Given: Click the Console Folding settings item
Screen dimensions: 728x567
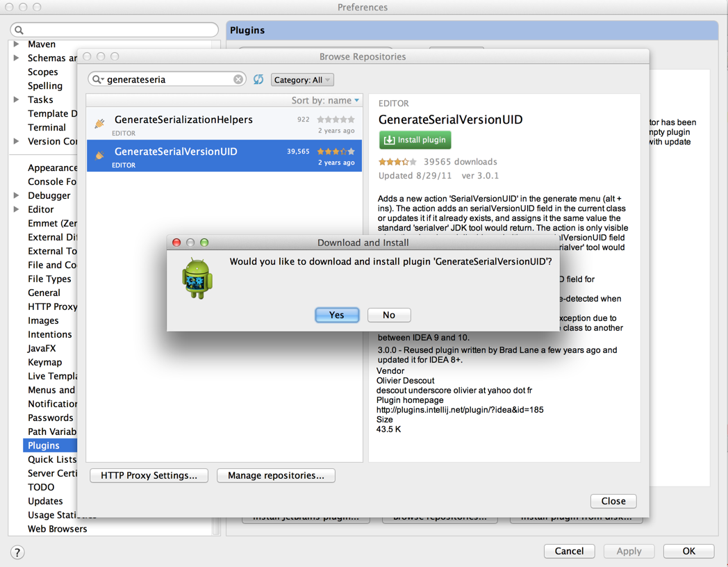Looking at the screenshot, I should 53,181.
